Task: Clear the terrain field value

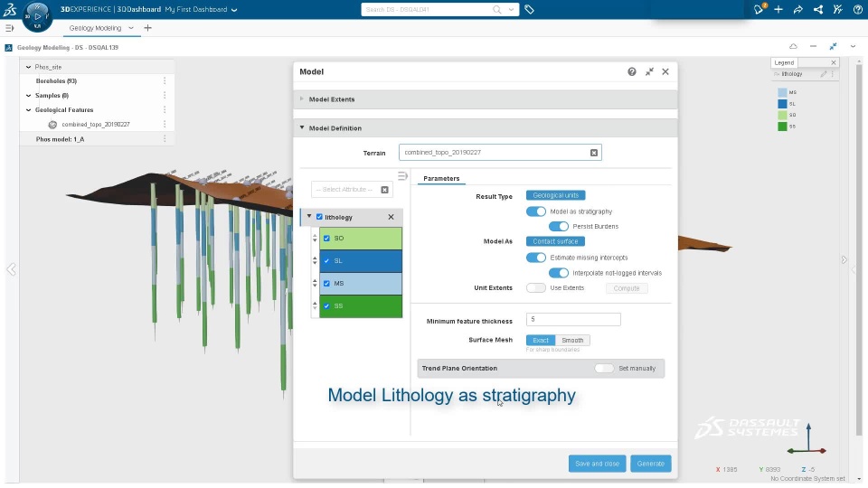Action: pyautogui.click(x=594, y=153)
